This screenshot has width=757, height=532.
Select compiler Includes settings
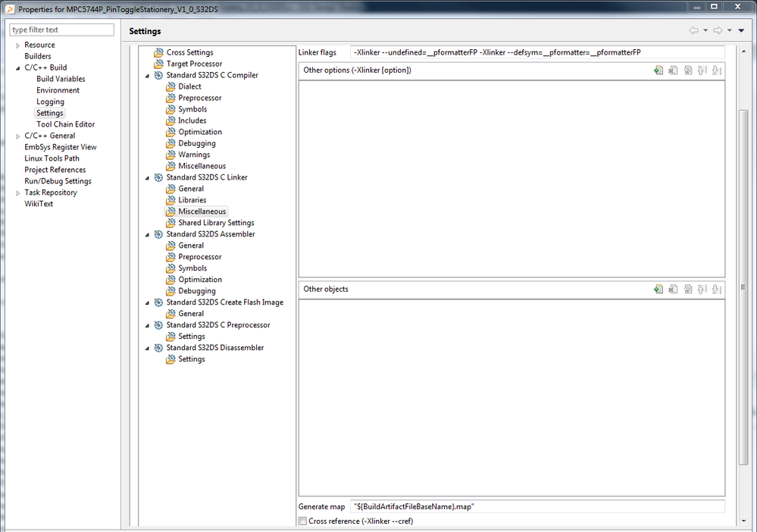point(192,120)
